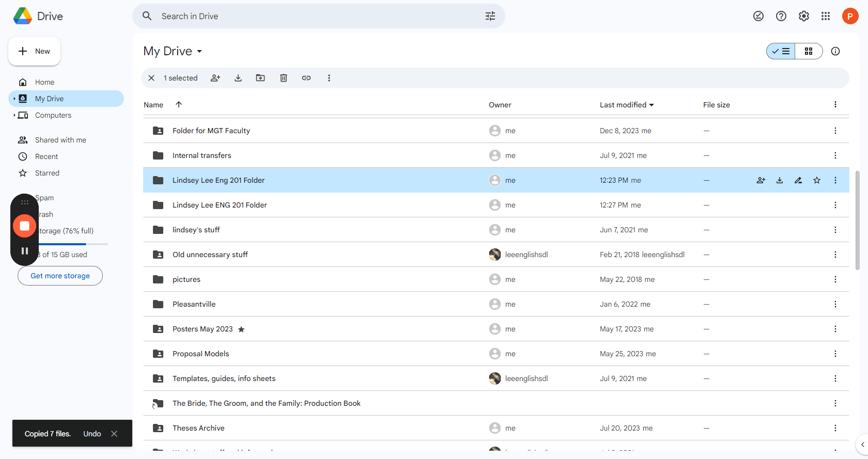
Task: Open the account avatar P
Action: 850,16
